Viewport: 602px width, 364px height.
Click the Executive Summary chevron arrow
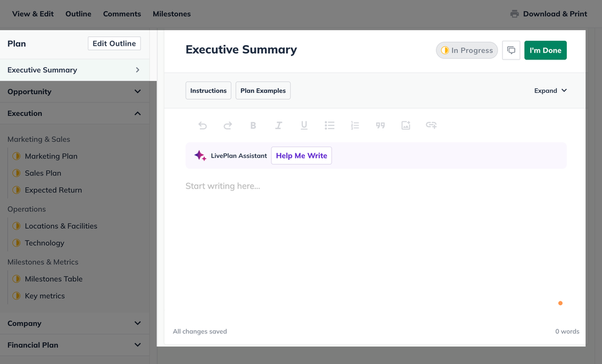click(137, 70)
